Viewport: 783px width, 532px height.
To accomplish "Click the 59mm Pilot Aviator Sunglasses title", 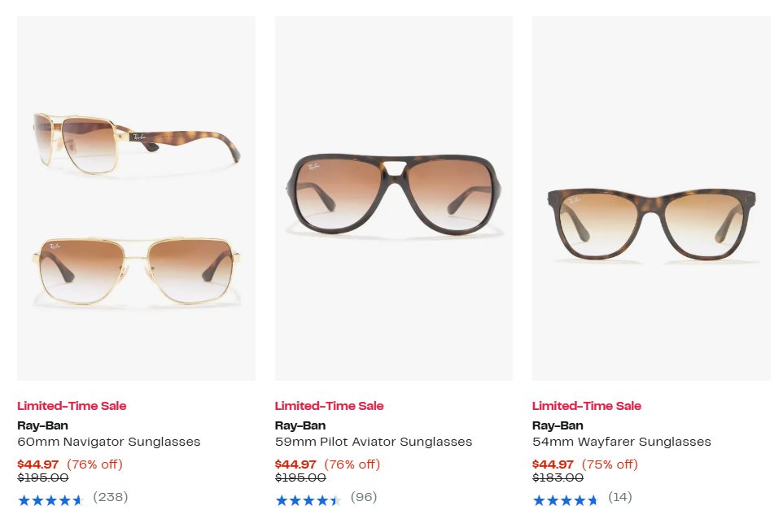I will pyautogui.click(x=374, y=442).
